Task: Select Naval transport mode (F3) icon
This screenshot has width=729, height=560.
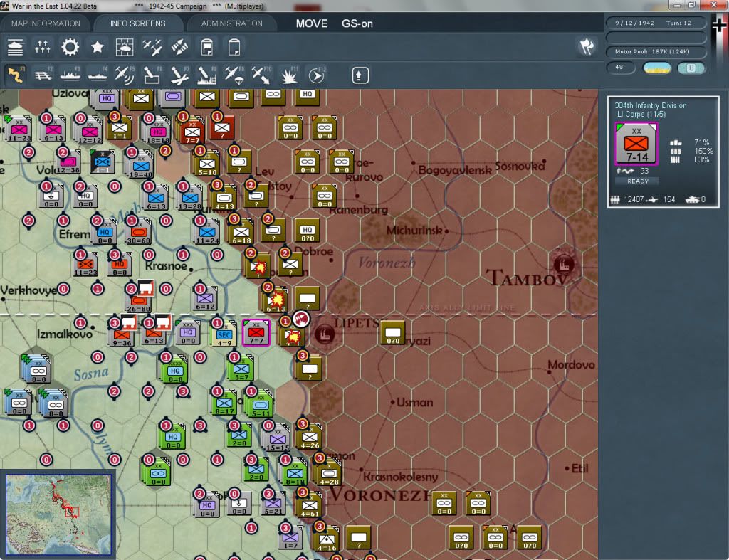Action: 70,75
